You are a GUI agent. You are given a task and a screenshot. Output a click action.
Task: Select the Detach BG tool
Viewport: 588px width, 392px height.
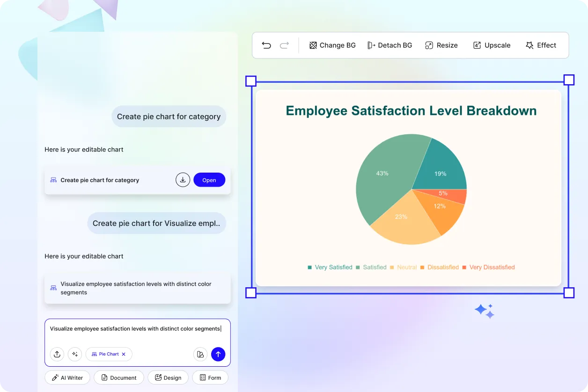[390, 45]
